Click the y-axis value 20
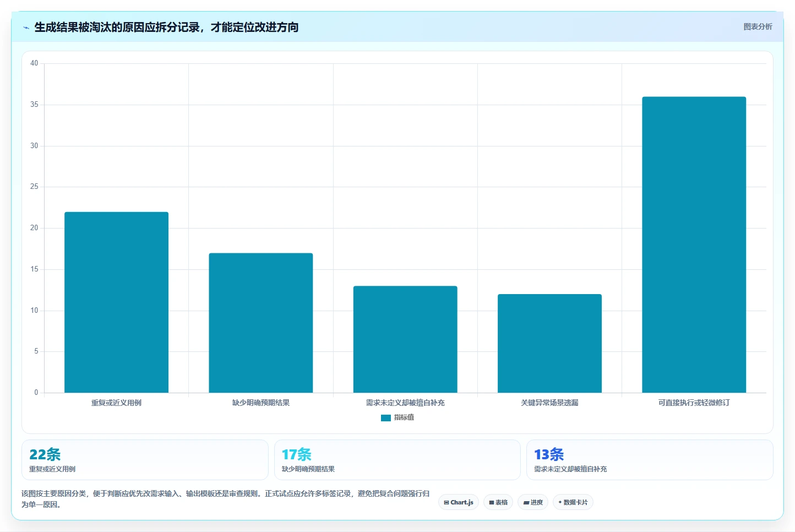This screenshot has height=532, width=795. [x=34, y=228]
